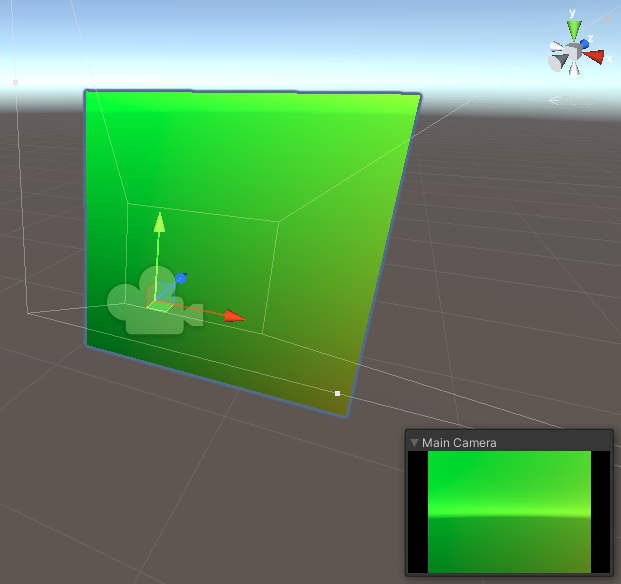Click the green Y axis cone on orientation gizmo
Image resolution: width=621 pixels, height=584 pixels.
tap(574, 30)
